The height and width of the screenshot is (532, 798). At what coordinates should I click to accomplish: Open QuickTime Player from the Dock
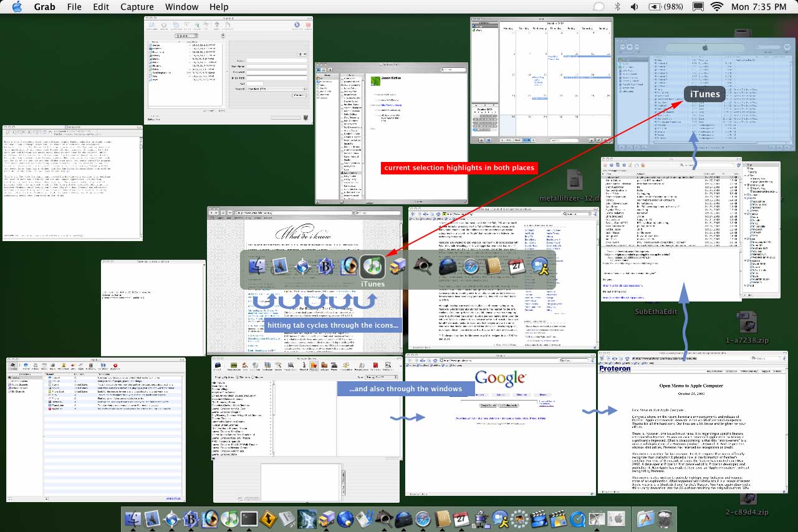tap(578, 518)
